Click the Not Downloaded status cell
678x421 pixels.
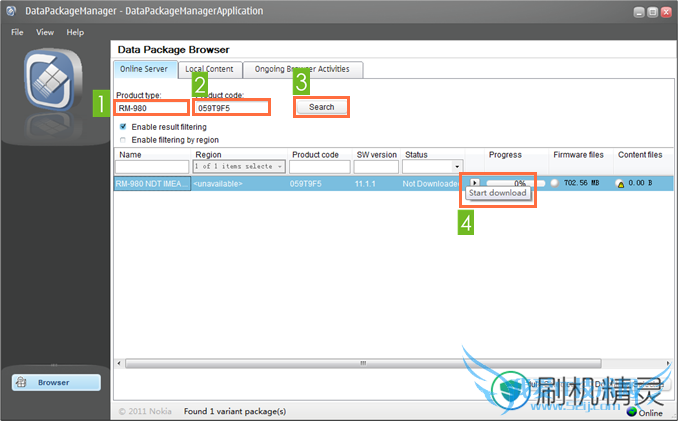tap(431, 184)
